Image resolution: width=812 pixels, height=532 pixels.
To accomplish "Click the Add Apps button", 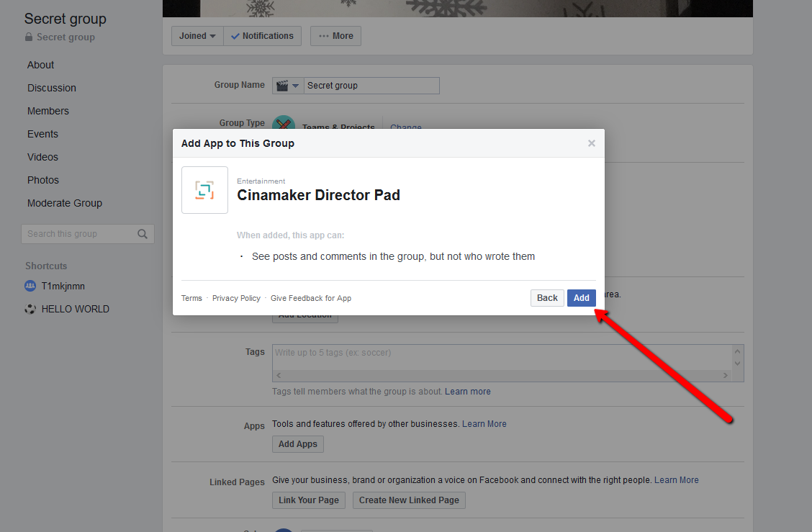I will (x=298, y=444).
